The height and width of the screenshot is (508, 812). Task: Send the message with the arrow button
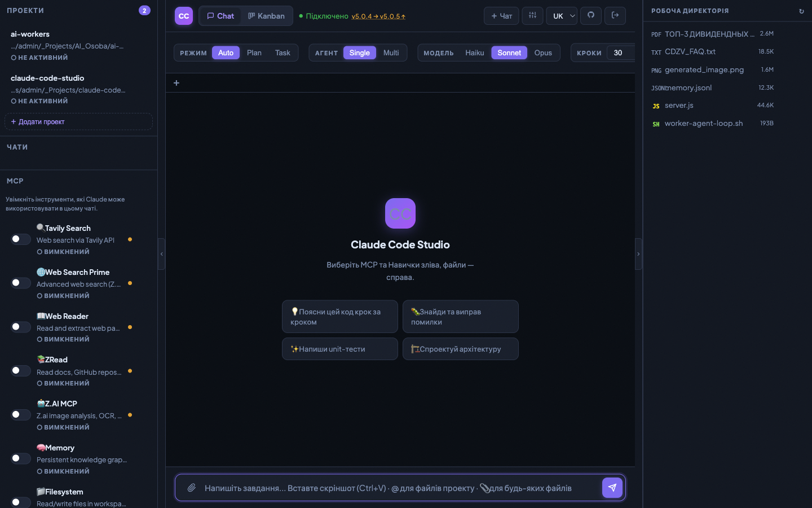(612, 488)
